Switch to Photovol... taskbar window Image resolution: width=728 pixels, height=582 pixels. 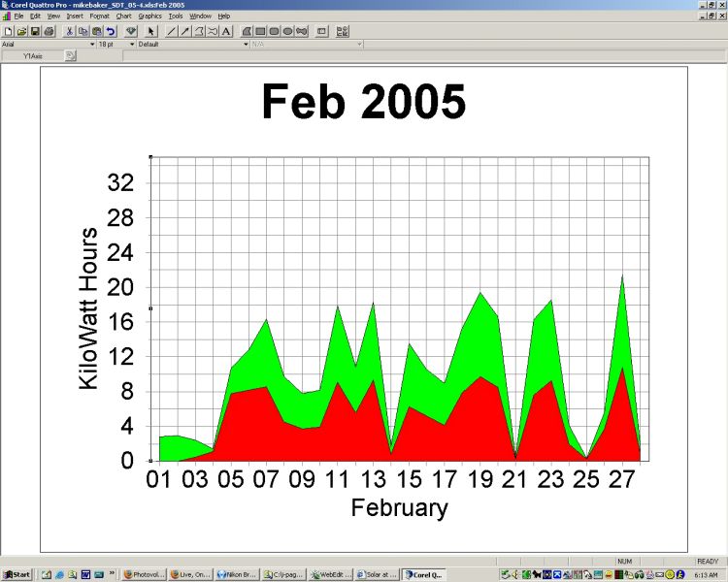point(145,575)
